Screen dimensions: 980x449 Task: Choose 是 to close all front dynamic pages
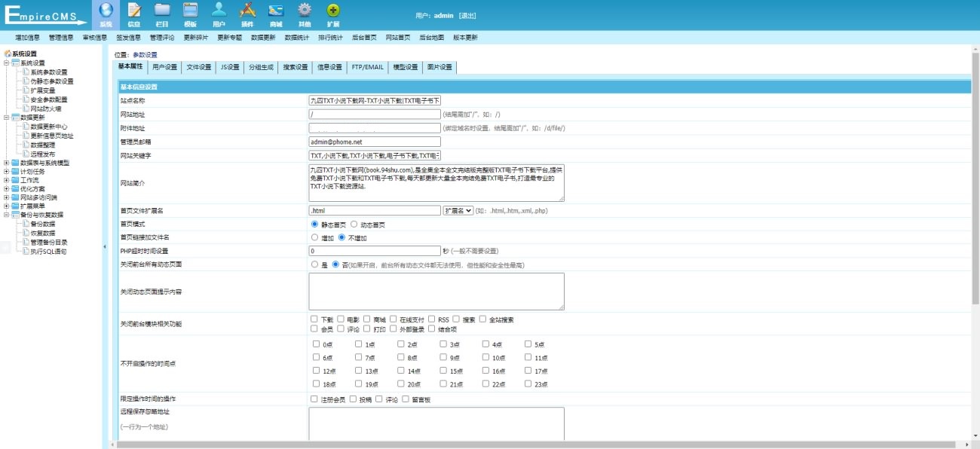pyautogui.click(x=314, y=265)
